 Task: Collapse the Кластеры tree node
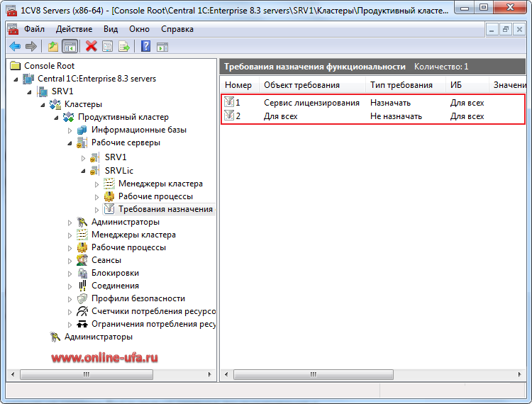43,105
